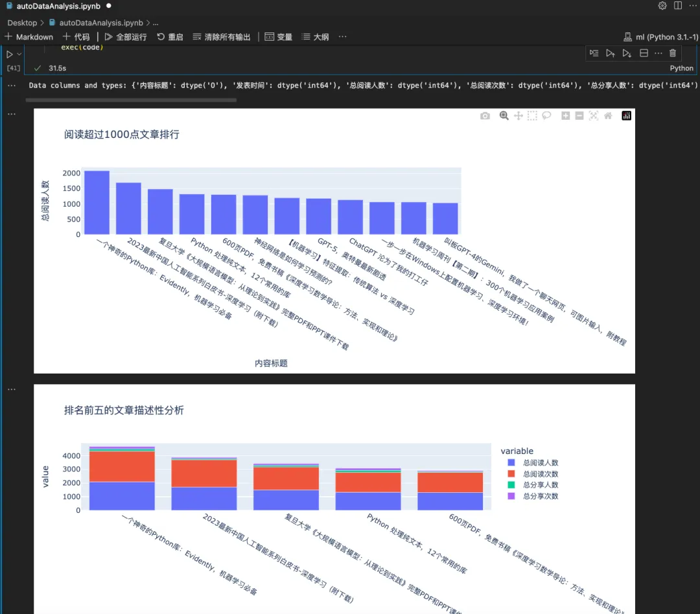Select the Plotly zoom magnifier tool
This screenshot has height=614, width=700.
pyautogui.click(x=504, y=116)
